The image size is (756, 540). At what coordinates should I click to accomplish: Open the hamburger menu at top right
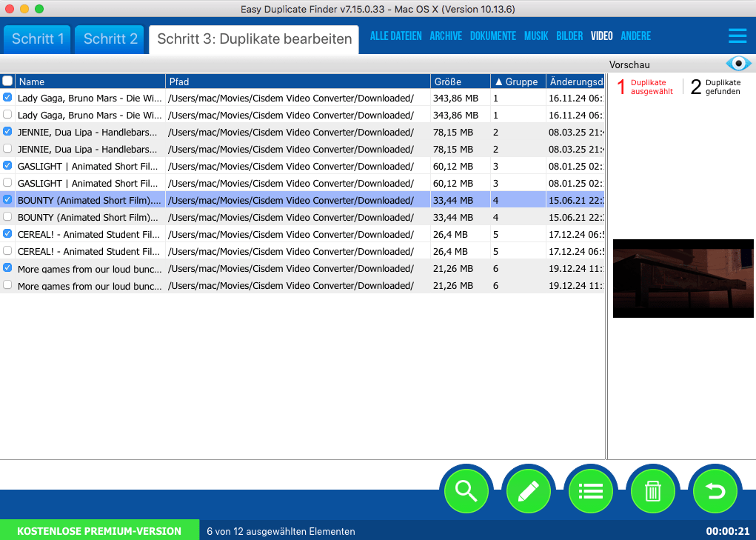click(737, 36)
